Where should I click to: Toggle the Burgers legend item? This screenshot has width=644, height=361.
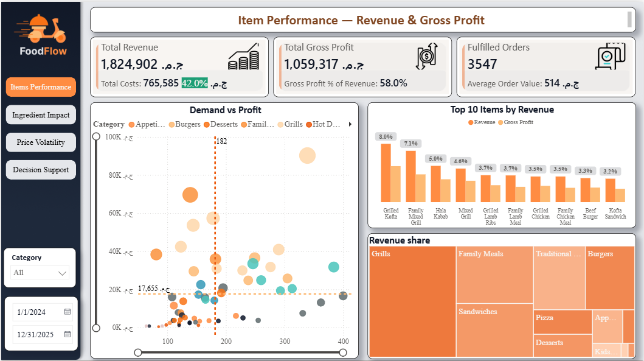(184, 124)
